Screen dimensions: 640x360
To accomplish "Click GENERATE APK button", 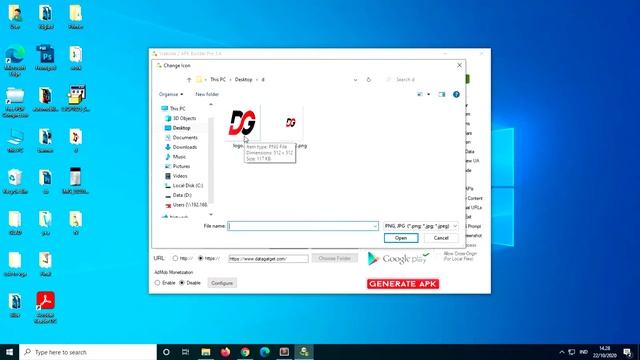I will (403, 284).
